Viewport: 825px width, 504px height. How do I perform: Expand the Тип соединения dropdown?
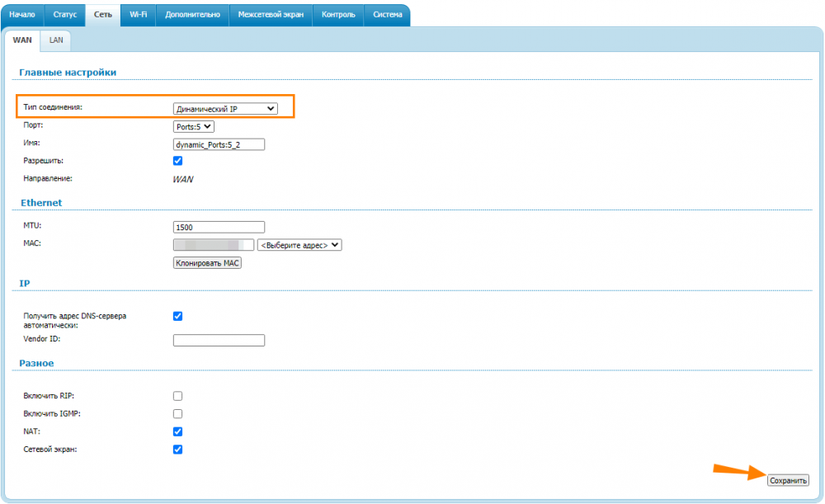tap(225, 108)
